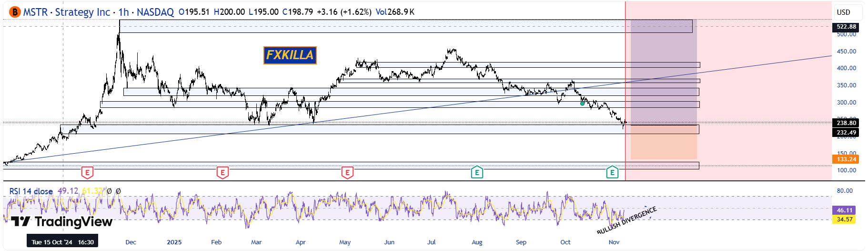Click the MSTR Strategy Inc symbol title
Image resolution: width=868 pixels, height=251 pixels.
coord(67,12)
